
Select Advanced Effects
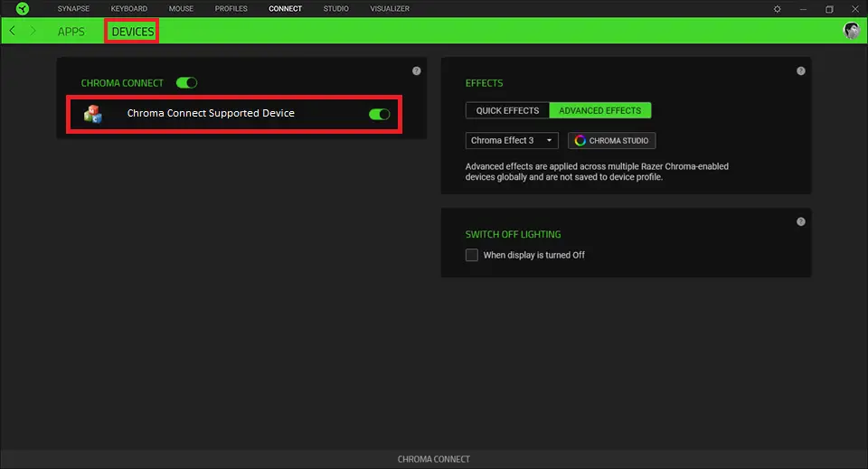pyautogui.click(x=600, y=110)
